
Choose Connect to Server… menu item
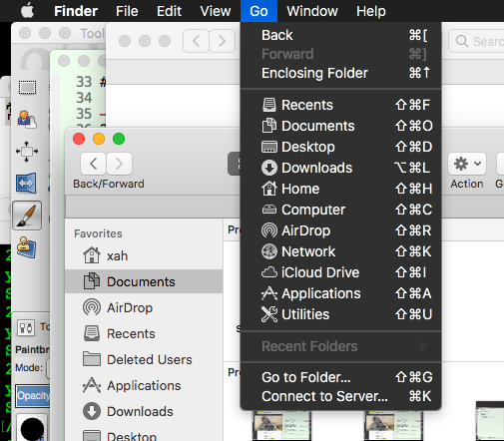pyautogui.click(x=340, y=396)
